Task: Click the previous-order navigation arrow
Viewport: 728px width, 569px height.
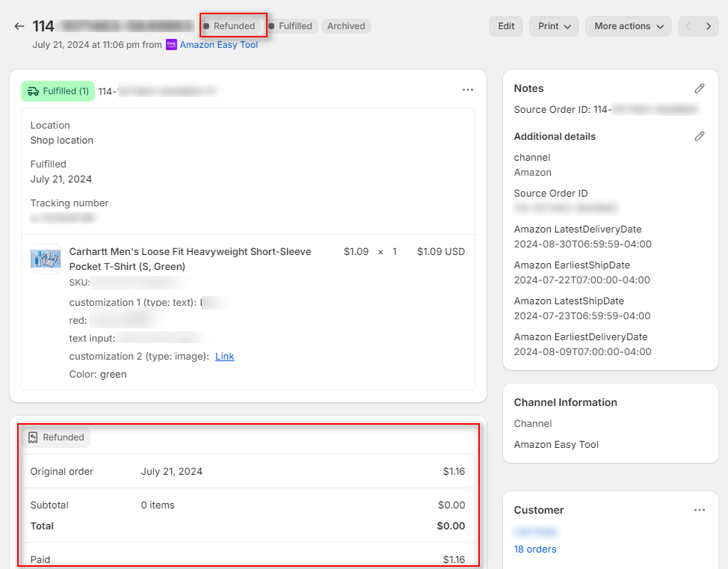Action: click(x=686, y=25)
